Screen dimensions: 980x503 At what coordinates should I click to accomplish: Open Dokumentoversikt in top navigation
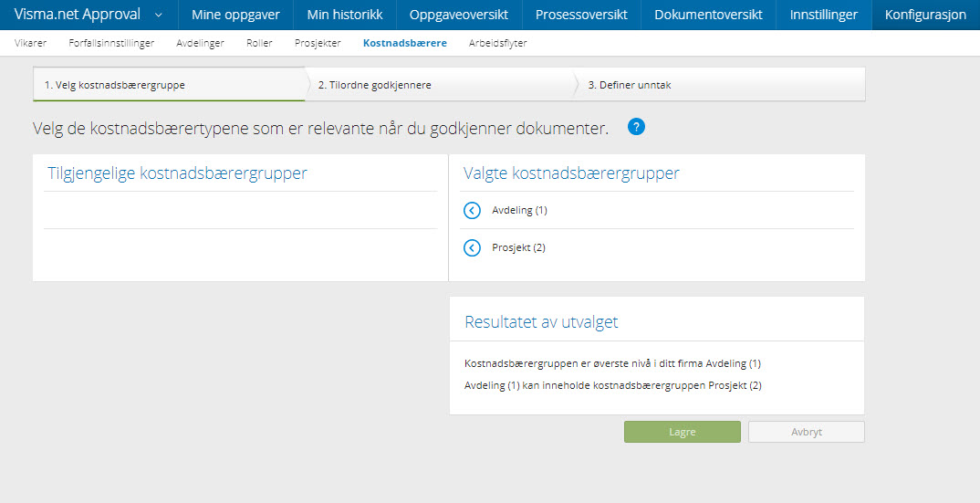[x=708, y=15]
